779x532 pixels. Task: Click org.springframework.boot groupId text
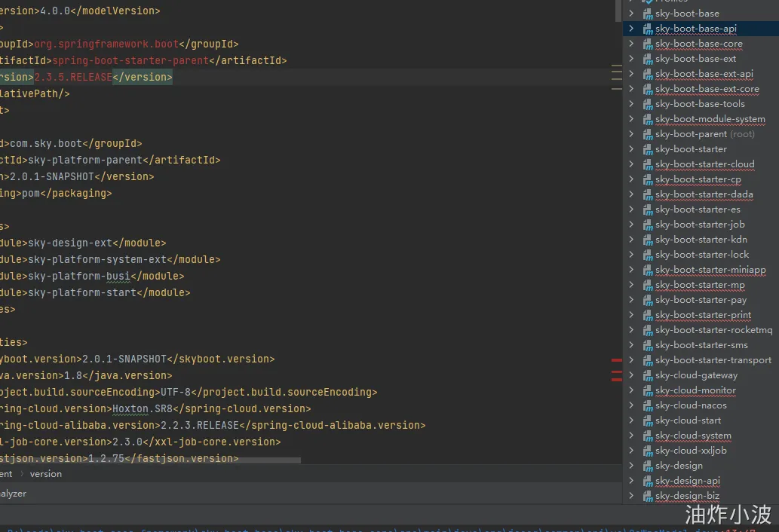click(106, 44)
